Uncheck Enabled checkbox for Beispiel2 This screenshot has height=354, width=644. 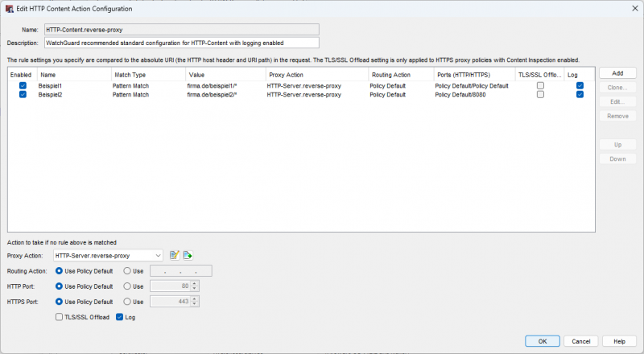(x=23, y=94)
